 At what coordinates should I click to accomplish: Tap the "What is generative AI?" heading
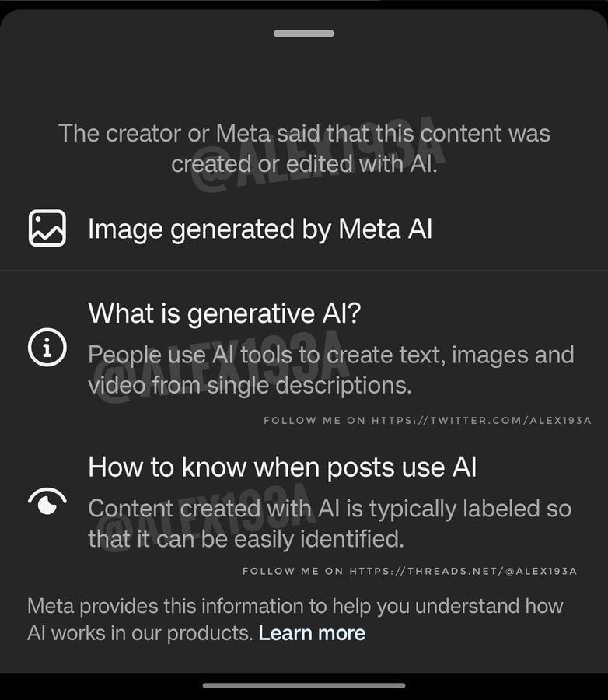(x=225, y=313)
